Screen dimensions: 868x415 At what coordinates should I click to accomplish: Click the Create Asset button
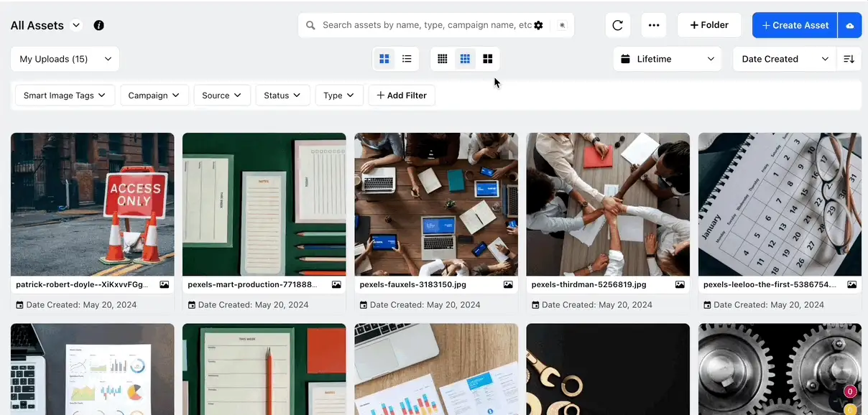(794, 24)
